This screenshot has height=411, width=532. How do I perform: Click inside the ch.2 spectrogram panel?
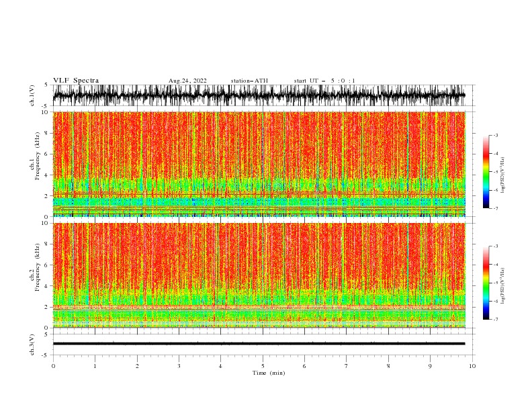pyautogui.click(x=259, y=275)
